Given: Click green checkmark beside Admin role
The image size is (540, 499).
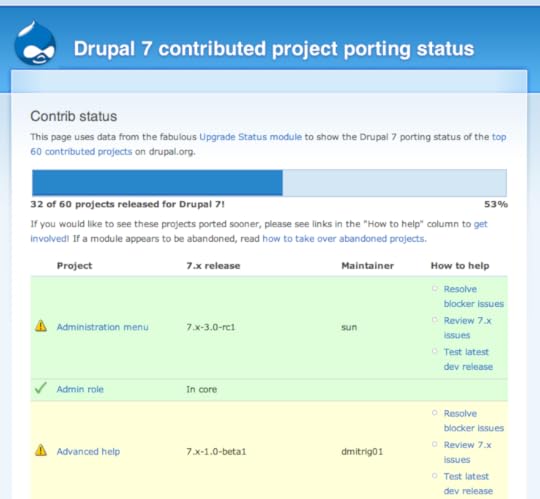Looking at the screenshot, I should [x=41, y=388].
